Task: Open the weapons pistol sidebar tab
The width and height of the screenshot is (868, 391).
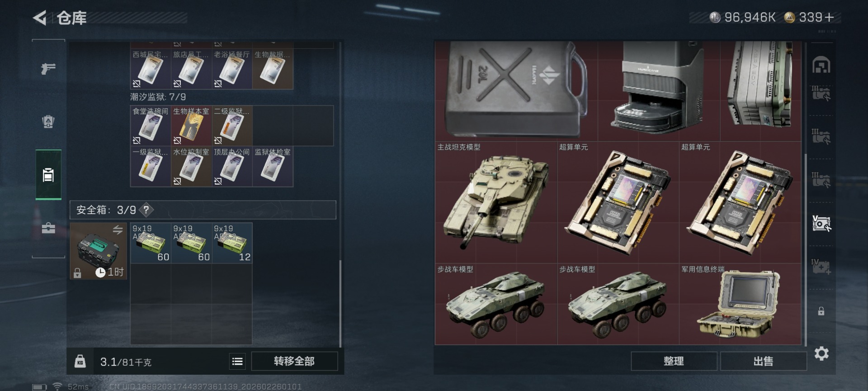Action: (x=48, y=68)
